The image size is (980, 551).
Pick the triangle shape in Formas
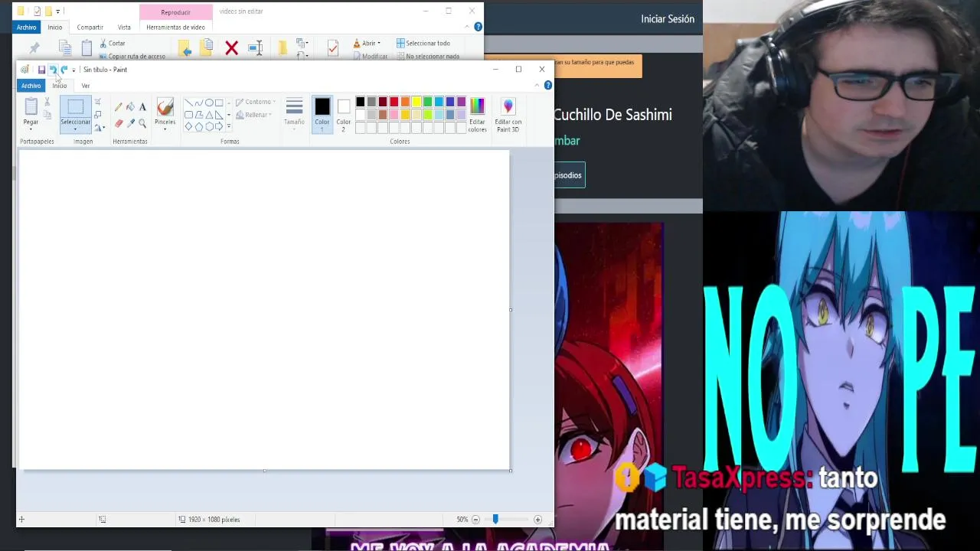tap(209, 115)
